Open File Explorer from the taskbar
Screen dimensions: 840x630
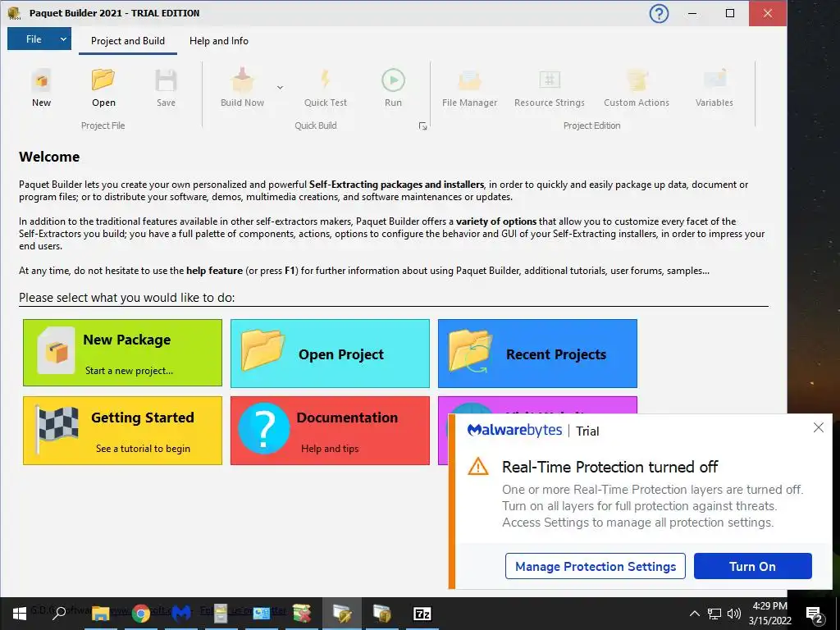(x=100, y=614)
